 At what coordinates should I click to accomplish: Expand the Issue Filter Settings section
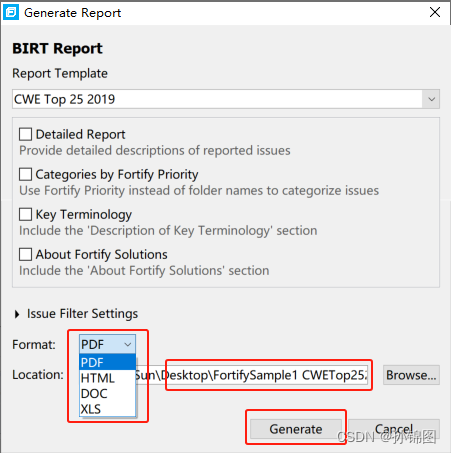(x=17, y=314)
